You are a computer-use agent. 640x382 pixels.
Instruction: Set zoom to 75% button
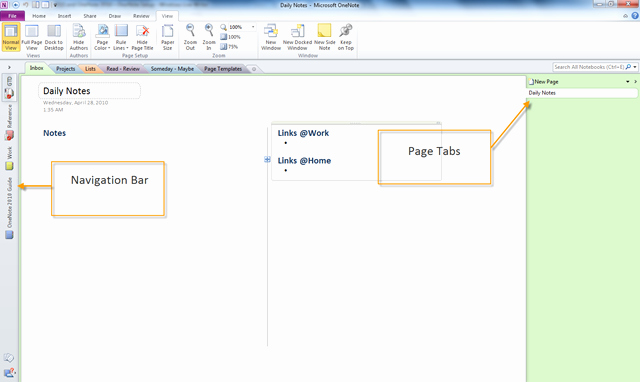point(229,47)
